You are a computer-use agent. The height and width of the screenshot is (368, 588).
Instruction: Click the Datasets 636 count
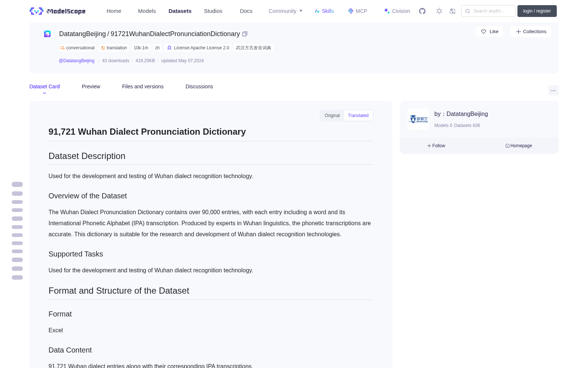tap(467, 125)
